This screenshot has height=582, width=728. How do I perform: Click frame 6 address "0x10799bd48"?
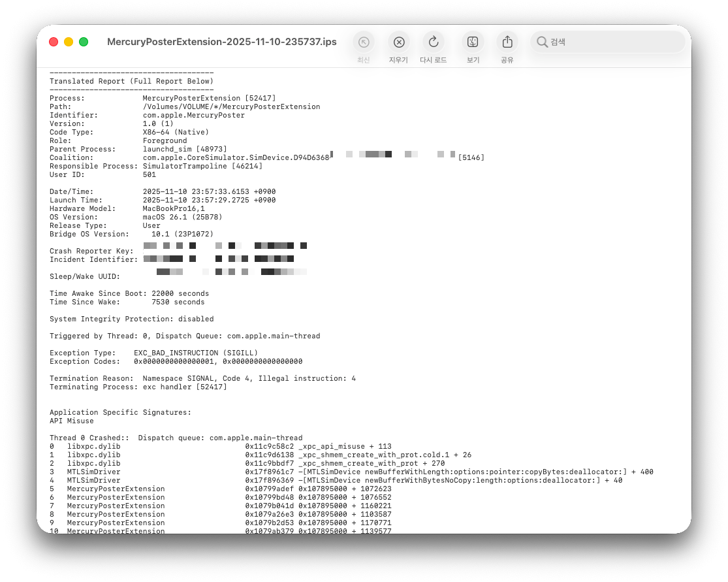click(269, 498)
